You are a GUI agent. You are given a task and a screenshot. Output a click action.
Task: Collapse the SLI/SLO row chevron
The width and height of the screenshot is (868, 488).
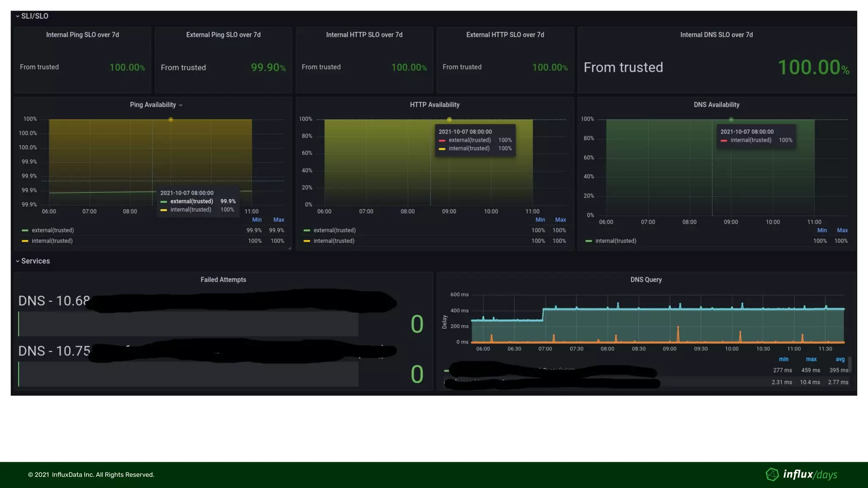point(17,16)
